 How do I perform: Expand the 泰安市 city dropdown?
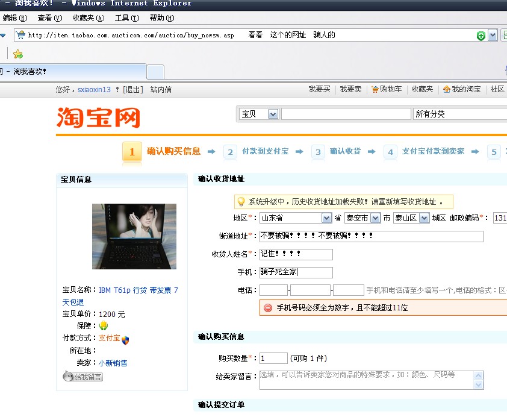pyautogui.click(x=375, y=218)
